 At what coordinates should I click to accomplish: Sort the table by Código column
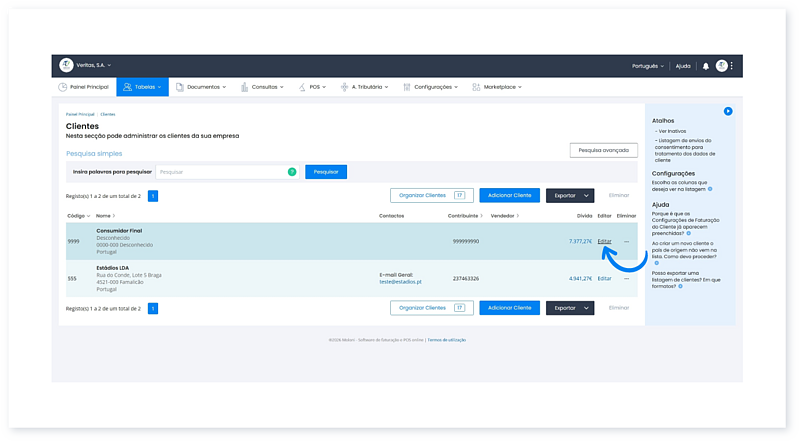tap(78, 216)
